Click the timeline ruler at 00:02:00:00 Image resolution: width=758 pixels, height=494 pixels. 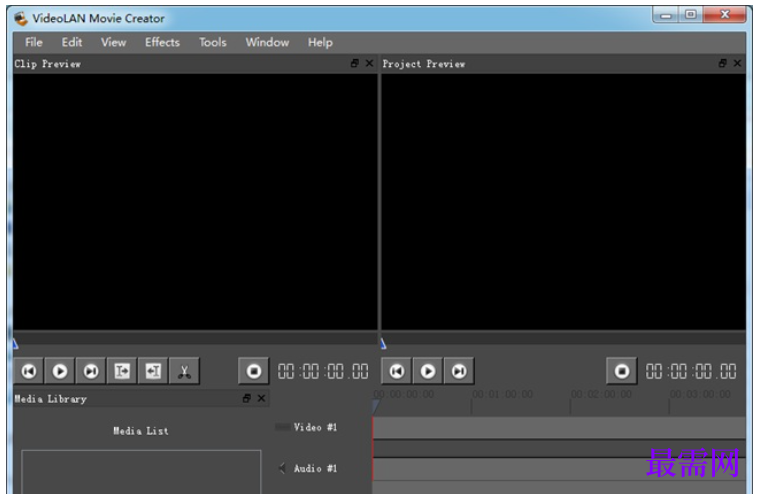(601, 394)
